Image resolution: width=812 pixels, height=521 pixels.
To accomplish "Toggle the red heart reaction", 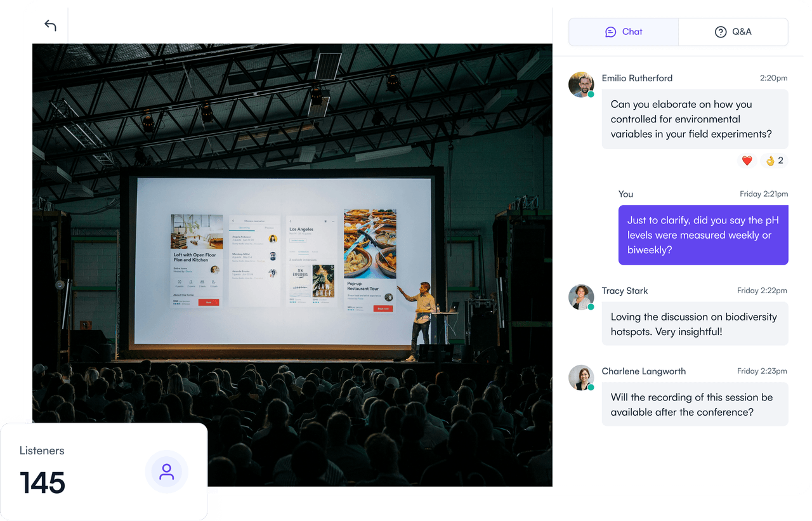I will (747, 161).
